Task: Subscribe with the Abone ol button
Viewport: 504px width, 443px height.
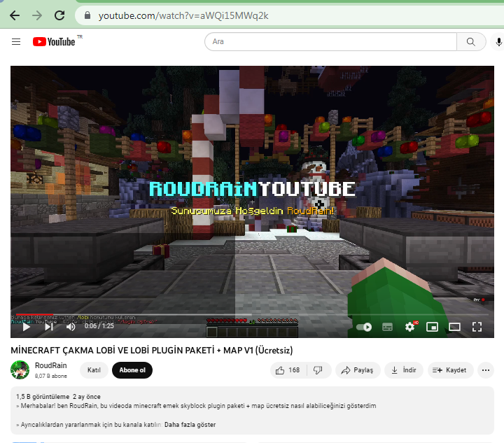Action: pos(132,370)
